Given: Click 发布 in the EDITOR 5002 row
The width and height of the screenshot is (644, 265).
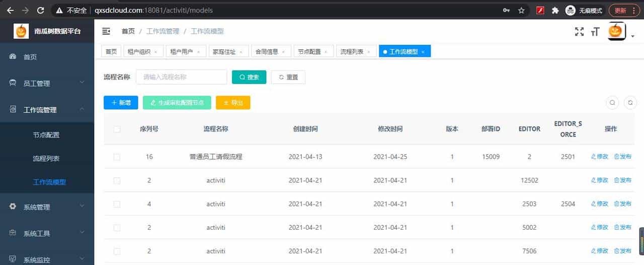Looking at the screenshot, I should (x=623, y=228).
